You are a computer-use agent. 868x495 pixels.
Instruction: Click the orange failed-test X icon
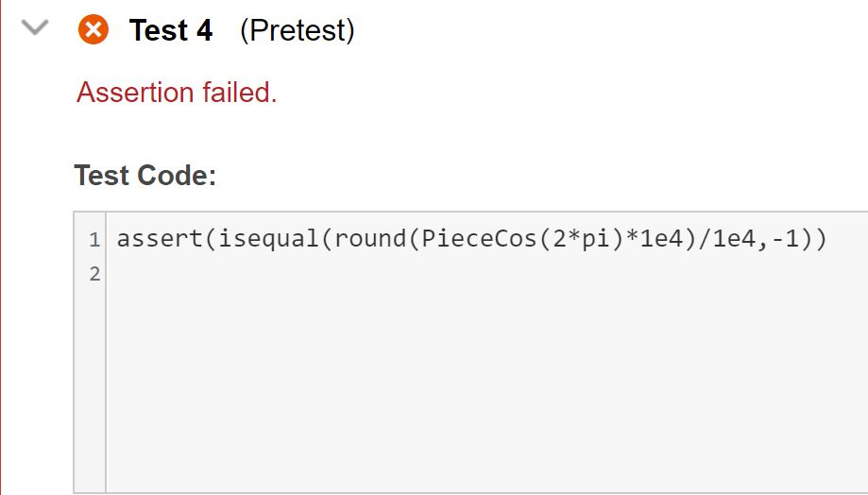coord(93,29)
